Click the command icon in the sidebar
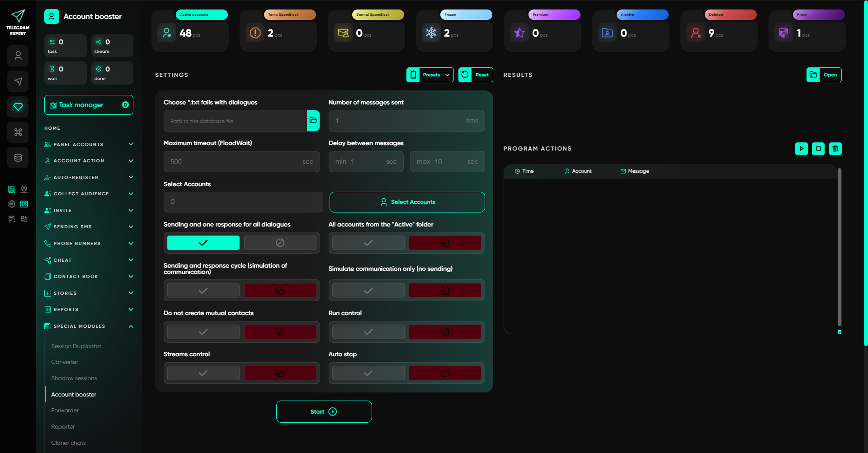This screenshot has width=868, height=453. click(18, 132)
